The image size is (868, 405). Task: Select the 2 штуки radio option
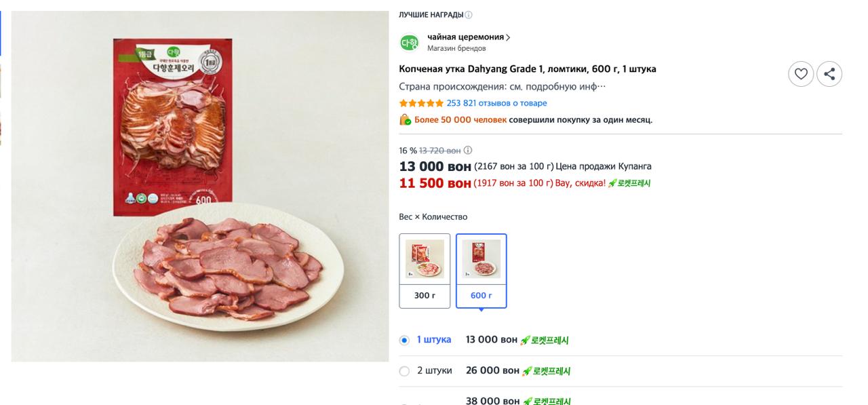(404, 371)
